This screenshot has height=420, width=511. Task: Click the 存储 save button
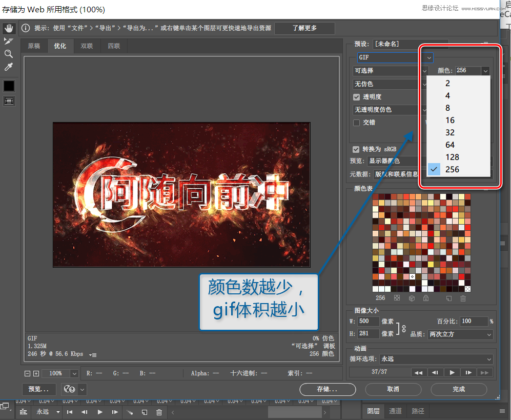coord(328,390)
